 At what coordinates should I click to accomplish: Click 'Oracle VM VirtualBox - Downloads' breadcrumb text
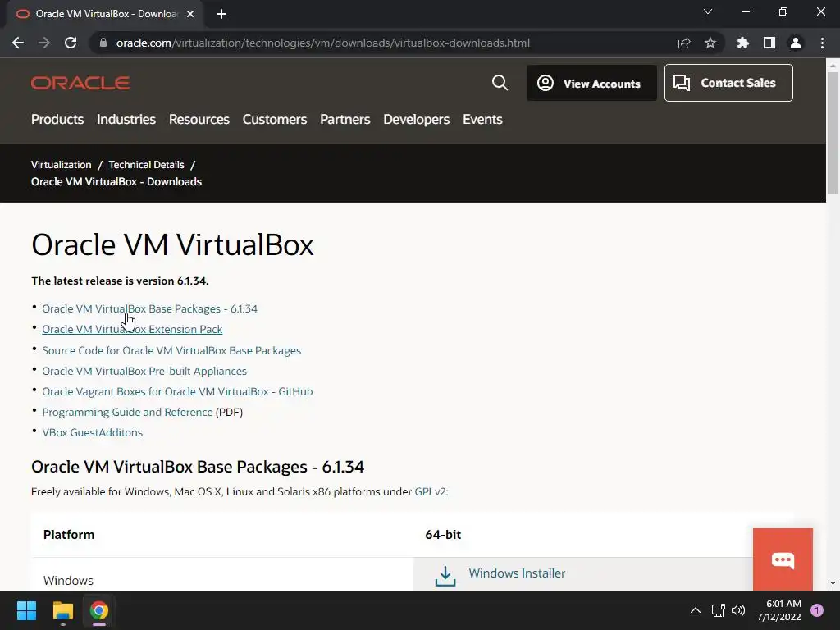pos(116,181)
